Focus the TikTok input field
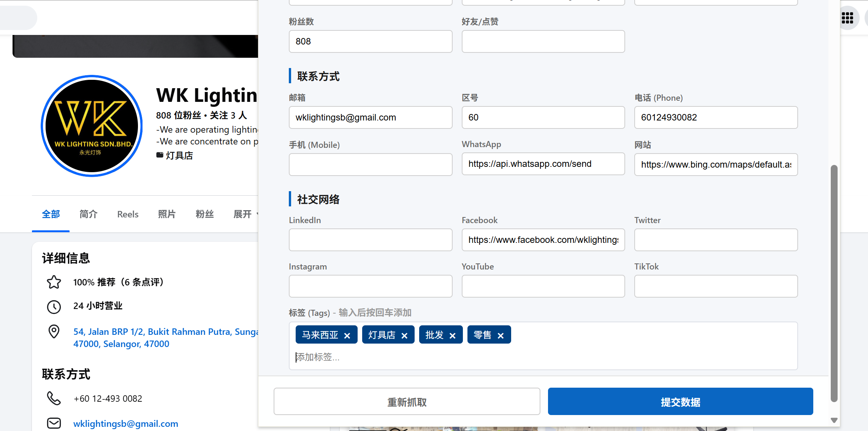The height and width of the screenshot is (431, 868). (716, 286)
